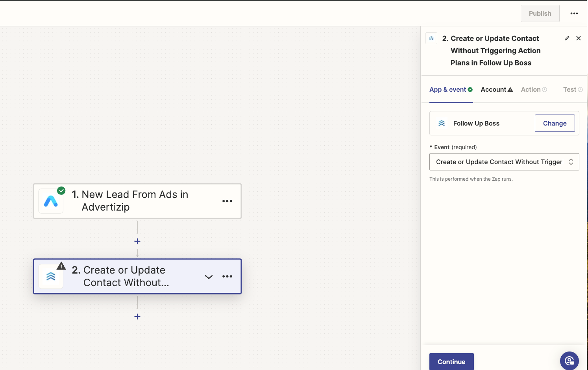This screenshot has height=370, width=588.
Task: Open the Event dropdown selector
Action: [504, 162]
